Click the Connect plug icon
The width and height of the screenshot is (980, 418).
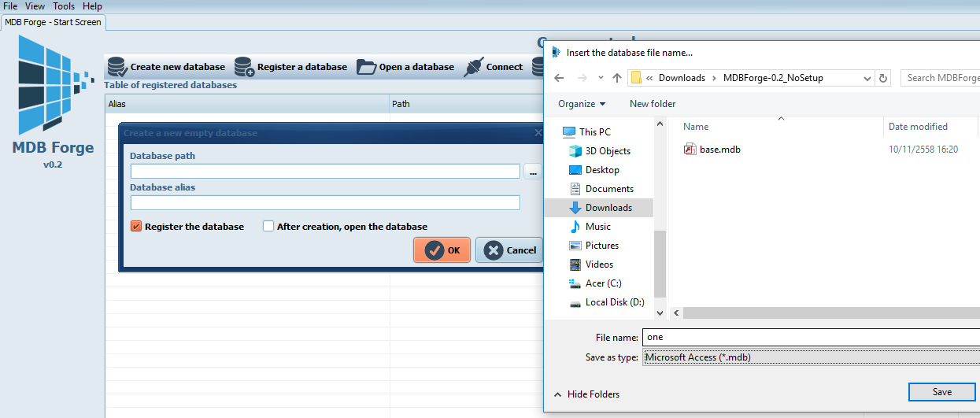(473, 67)
